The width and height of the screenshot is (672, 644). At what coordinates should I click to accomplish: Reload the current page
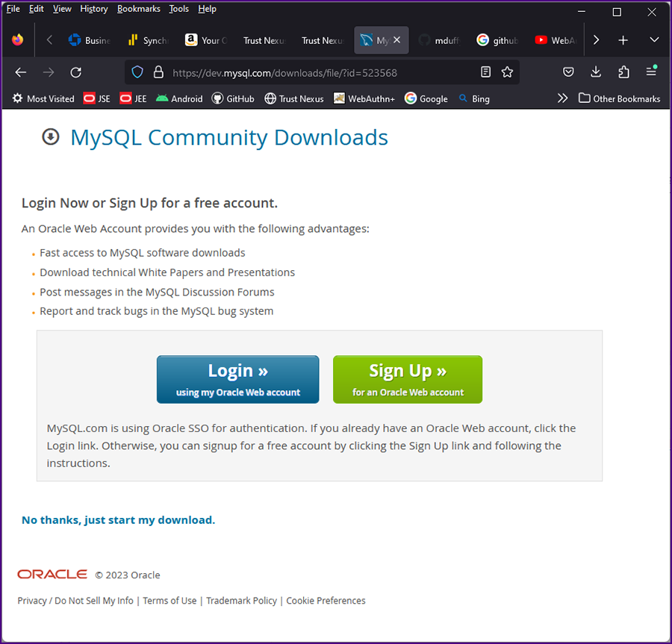76,72
